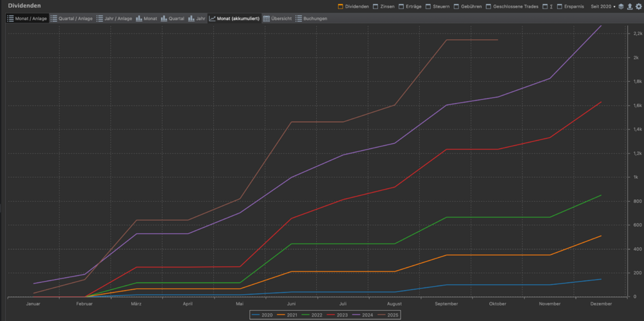Select the Jahr / Anlage tab
The height and width of the screenshot is (321, 644).
tap(116, 19)
